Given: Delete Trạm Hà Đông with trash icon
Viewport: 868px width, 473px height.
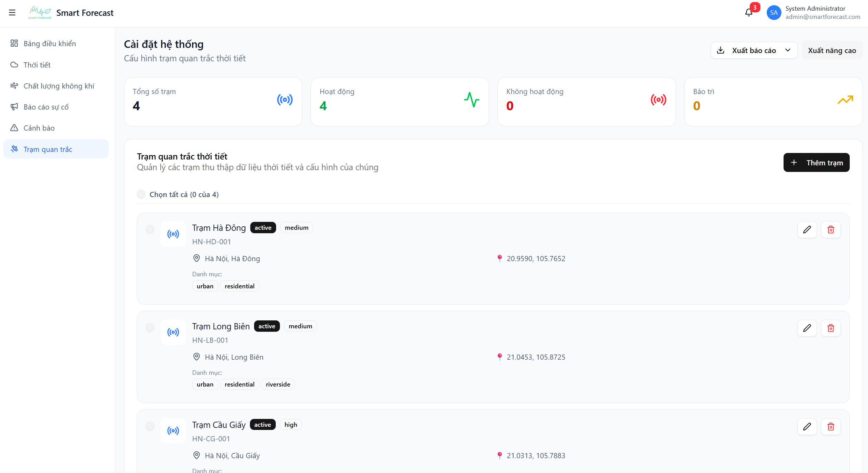Looking at the screenshot, I should [x=830, y=229].
